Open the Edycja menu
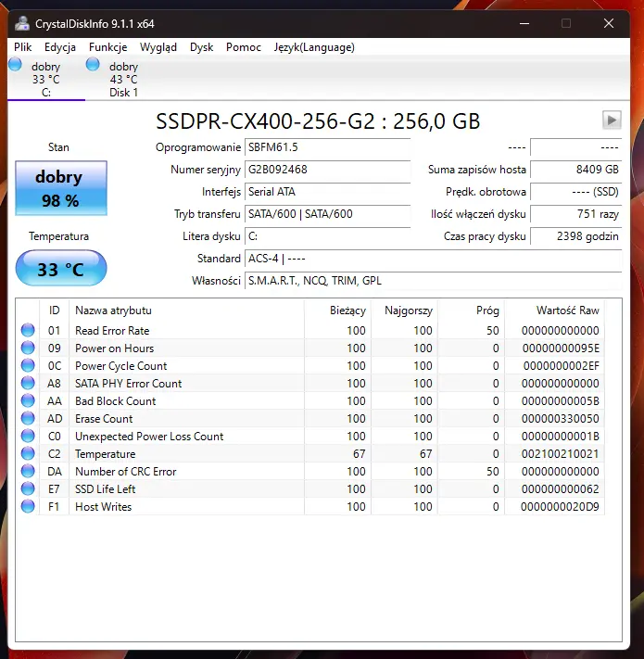 coord(60,47)
